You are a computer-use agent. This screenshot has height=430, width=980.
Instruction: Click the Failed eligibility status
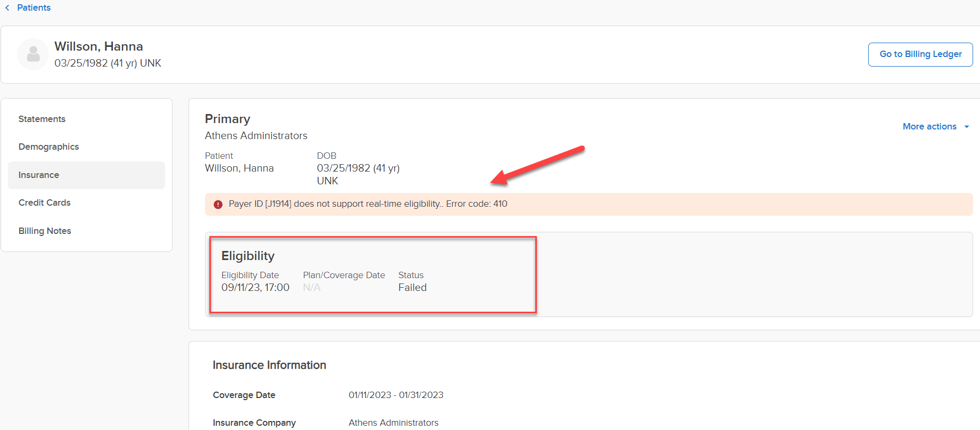412,288
